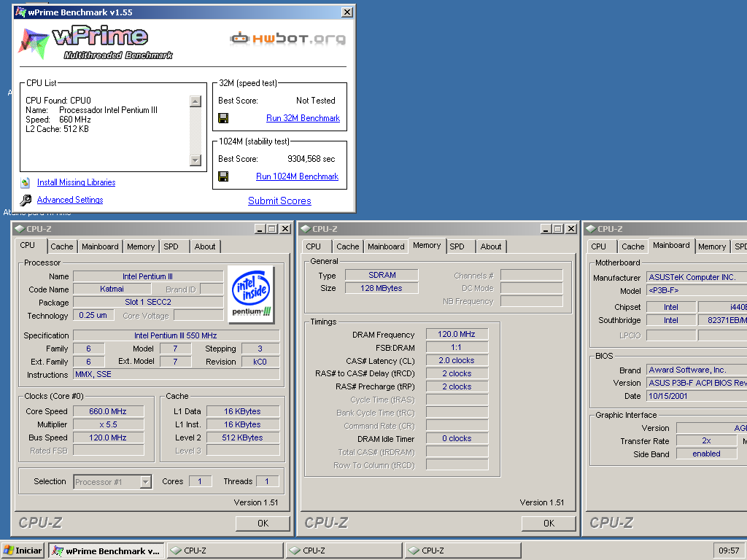Image resolution: width=747 pixels, height=560 pixels.
Task: Click the Bus Speed 120.0 MHz field
Action: (108, 437)
